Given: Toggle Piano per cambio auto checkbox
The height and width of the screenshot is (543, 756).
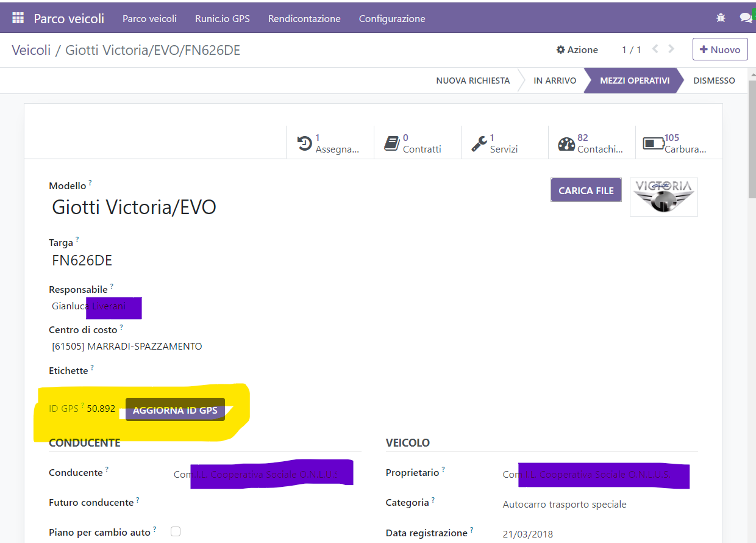Looking at the screenshot, I should click(176, 531).
